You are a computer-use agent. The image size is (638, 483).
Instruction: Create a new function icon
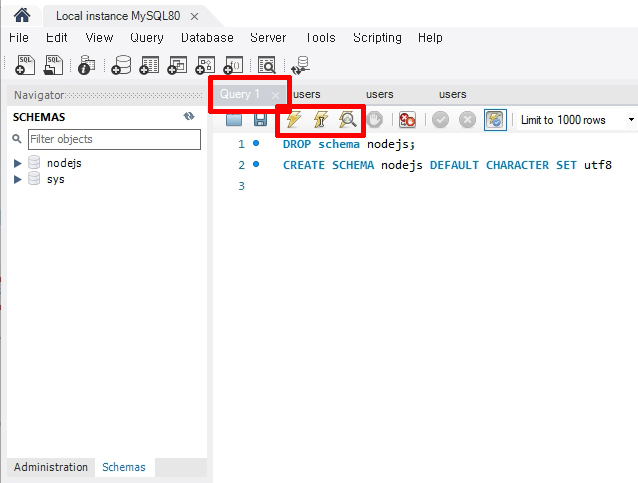(x=233, y=65)
